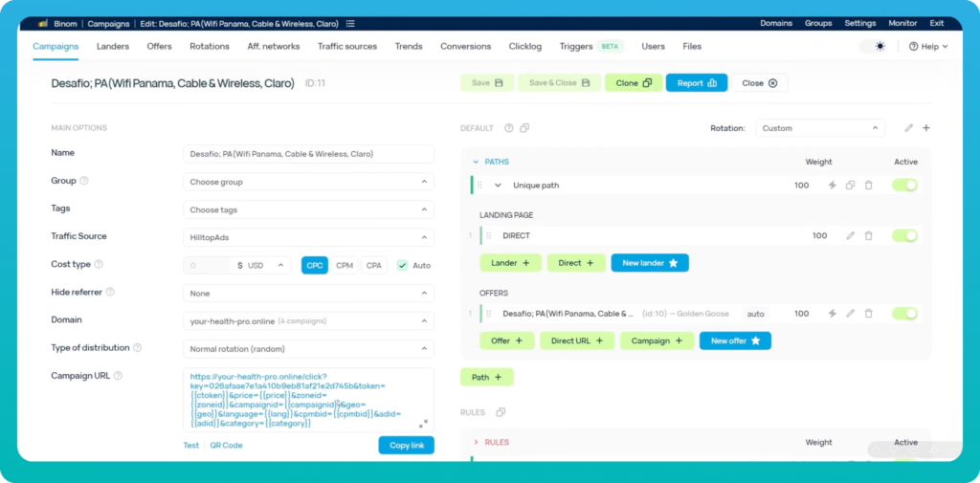Grab the drag handle of DIRECT row
This screenshot has height=483, width=980.
[489, 235]
